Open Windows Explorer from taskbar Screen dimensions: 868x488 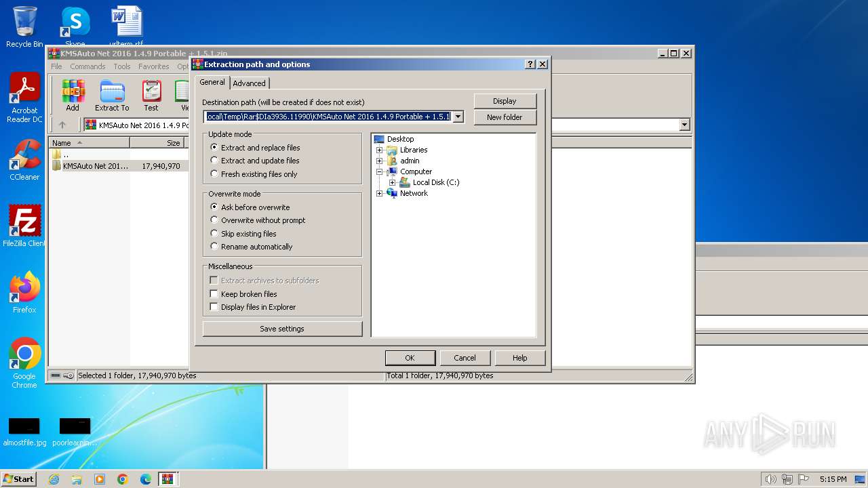77,479
